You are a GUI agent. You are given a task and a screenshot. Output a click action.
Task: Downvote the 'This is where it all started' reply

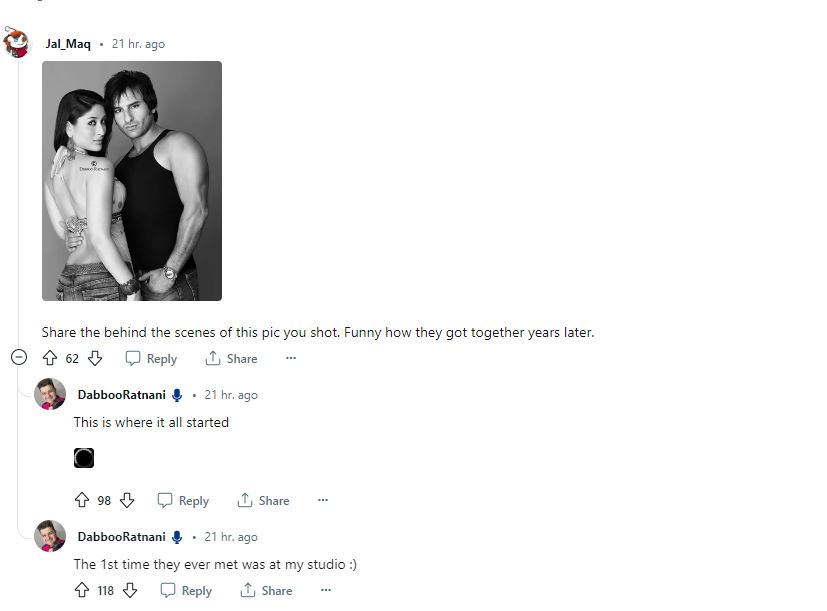[127, 500]
